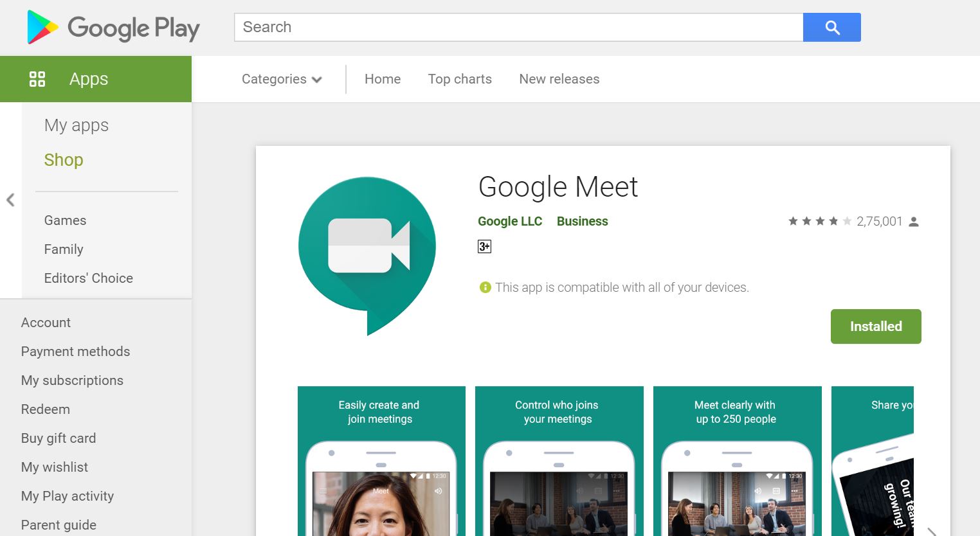Click the blue search magnifier button
This screenshot has width=980, height=536.
pyautogui.click(x=832, y=28)
